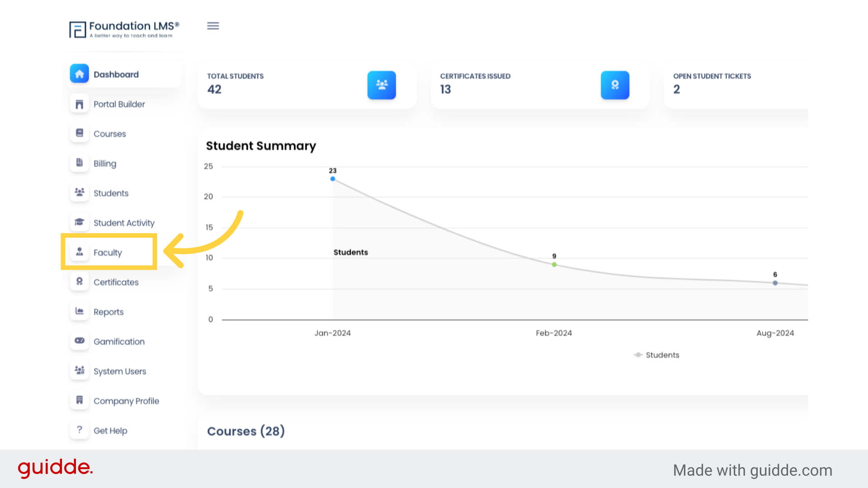This screenshot has width=868, height=488.
Task: Open Gamification settings
Action: click(x=119, y=342)
